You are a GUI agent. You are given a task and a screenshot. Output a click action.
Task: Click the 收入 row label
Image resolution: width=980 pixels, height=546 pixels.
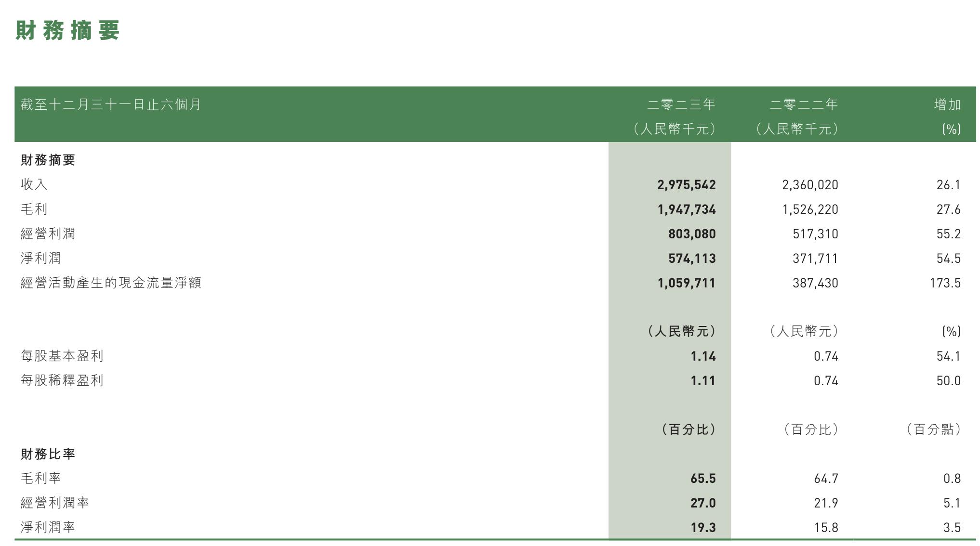[34, 184]
